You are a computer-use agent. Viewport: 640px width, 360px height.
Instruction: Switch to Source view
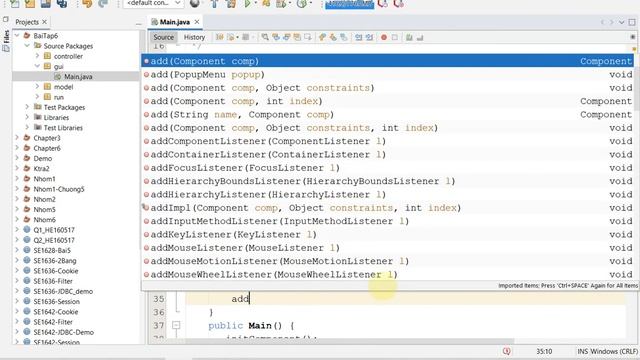click(x=163, y=37)
